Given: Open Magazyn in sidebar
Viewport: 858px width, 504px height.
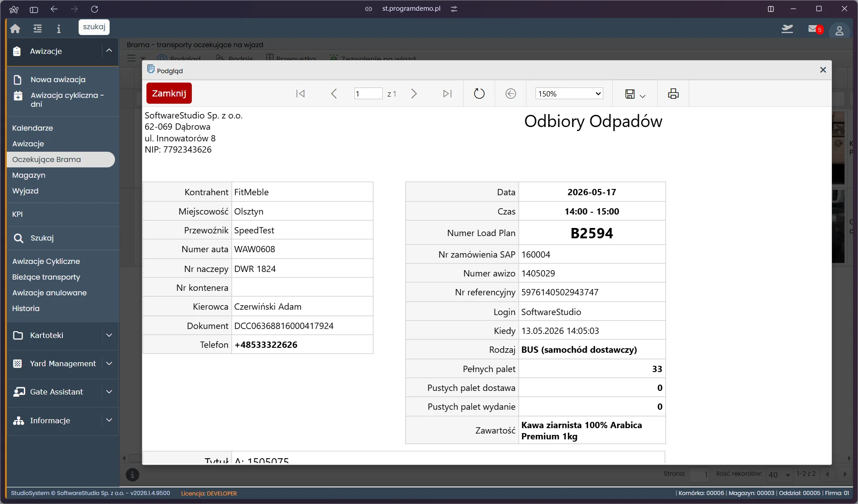Looking at the screenshot, I should coord(29,175).
